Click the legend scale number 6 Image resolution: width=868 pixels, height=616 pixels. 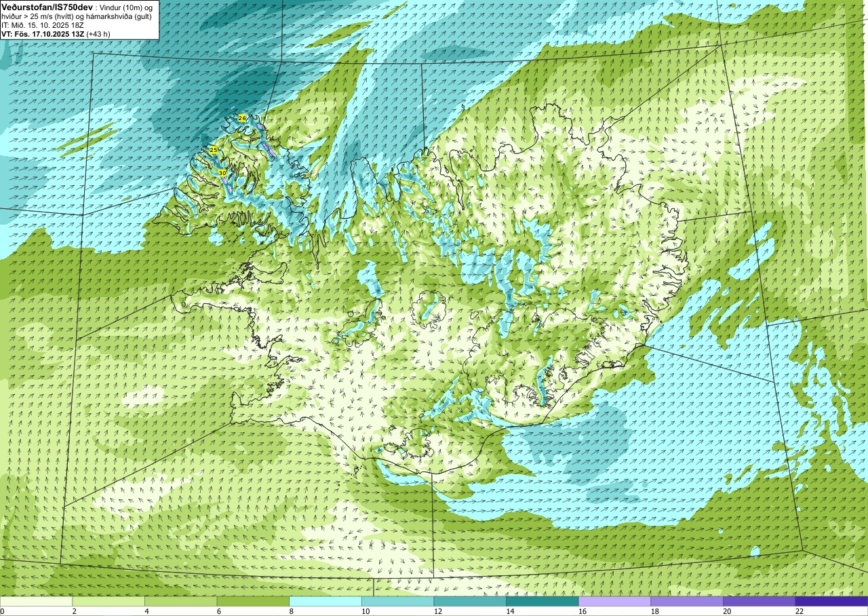pyautogui.click(x=219, y=611)
